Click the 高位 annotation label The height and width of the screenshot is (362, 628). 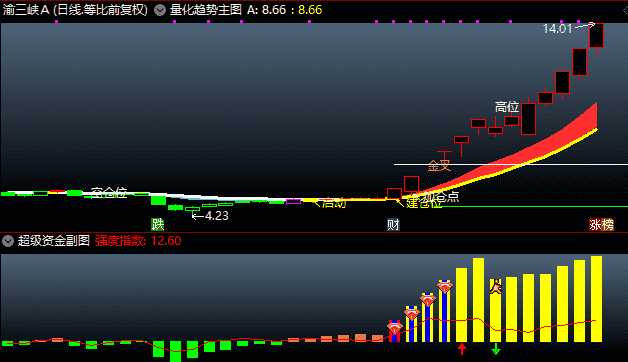point(507,107)
